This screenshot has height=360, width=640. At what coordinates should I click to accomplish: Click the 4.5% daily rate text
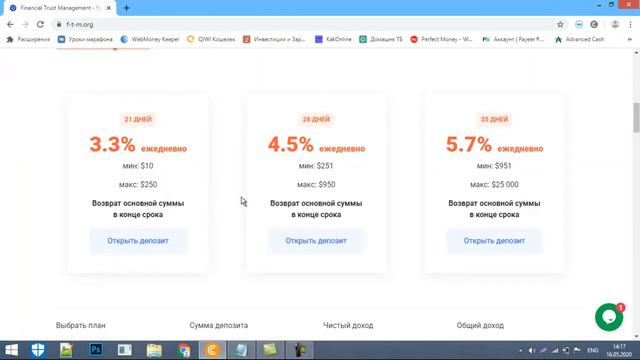[x=316, y=144]
